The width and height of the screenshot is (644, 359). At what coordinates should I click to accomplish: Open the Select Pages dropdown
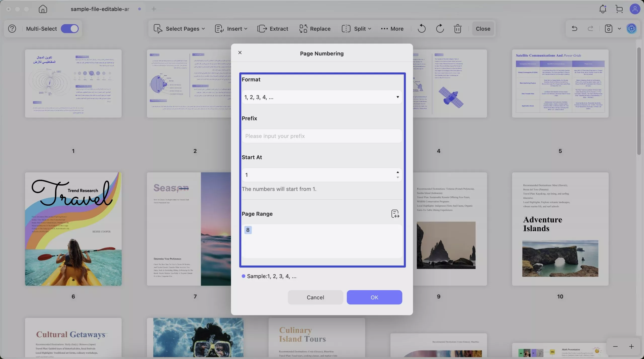pos(179,29)
